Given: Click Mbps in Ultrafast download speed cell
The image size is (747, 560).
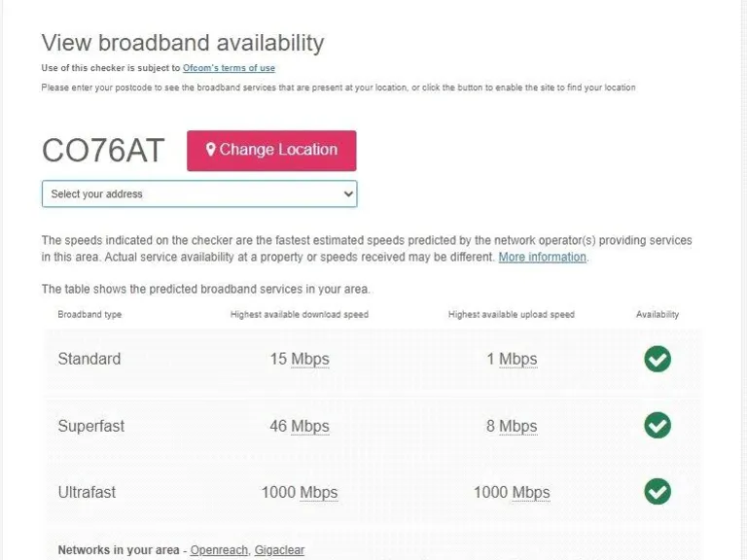Looking at the screenshot, I should pyautogui.click(x=319, y=492).
